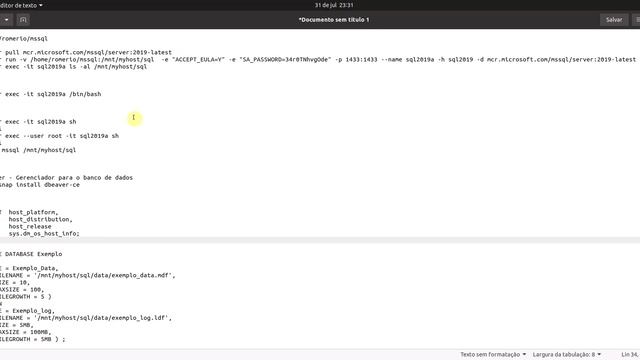This screenshot has width=640, height=360.
Task: Click the line Gerenciador para o banco de dados
Action: pyautogui.click(x=74, y=178)
